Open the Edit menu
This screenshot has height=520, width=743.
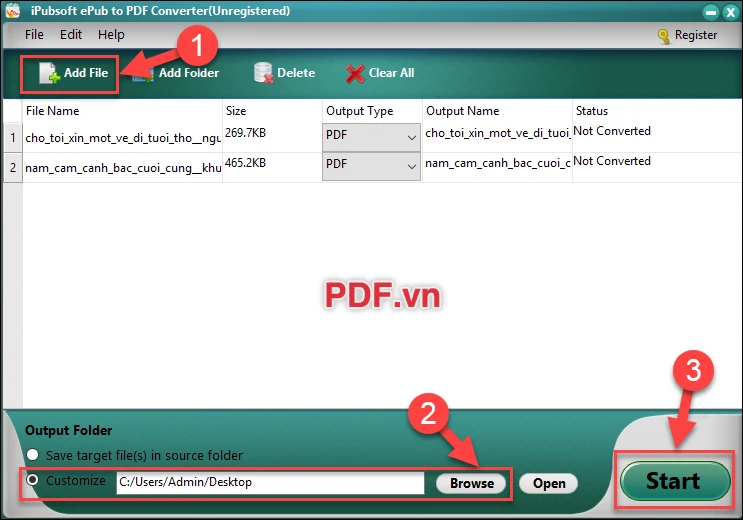tap(71, 35)
